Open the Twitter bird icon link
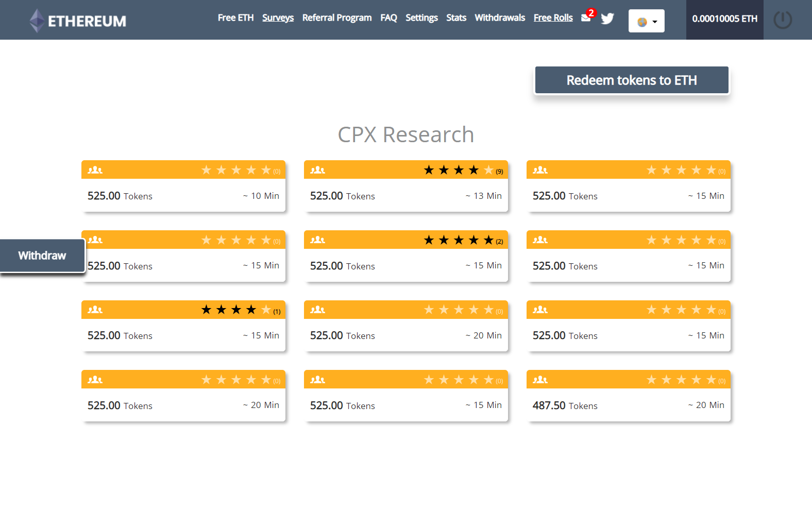812x509 pixels. pyautogui.click(x=607, y=19)
